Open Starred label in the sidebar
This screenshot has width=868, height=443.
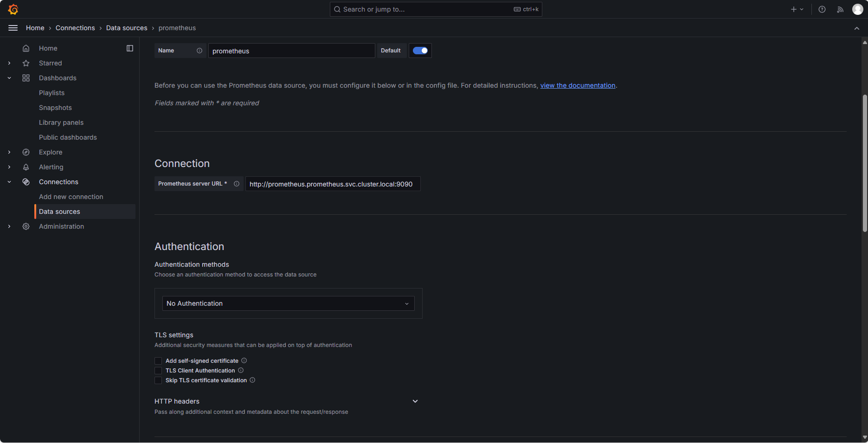[50, 63]
